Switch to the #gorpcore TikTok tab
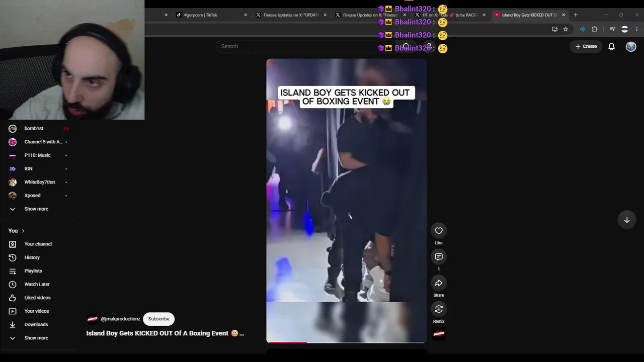644x362 pixels. point(210,15)
